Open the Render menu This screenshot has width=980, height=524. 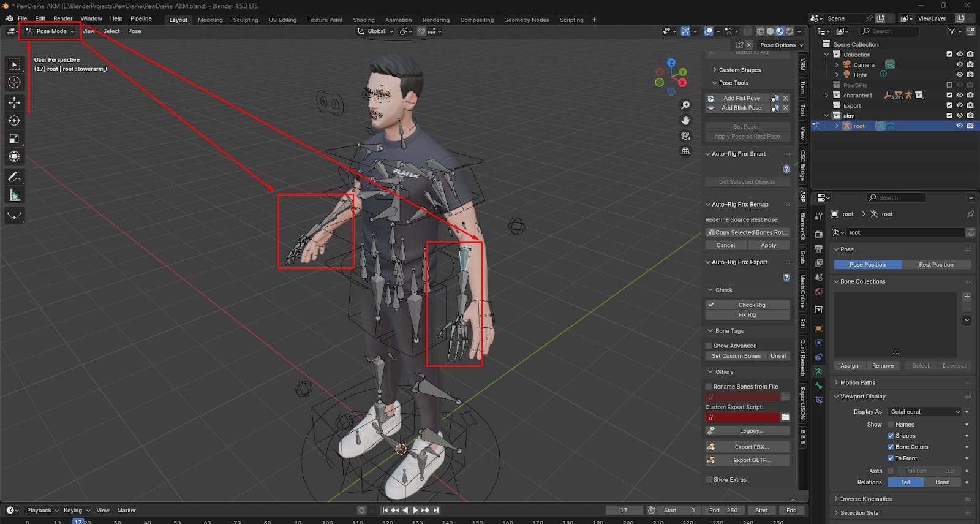pyautogui.click(x=62, y=18)
